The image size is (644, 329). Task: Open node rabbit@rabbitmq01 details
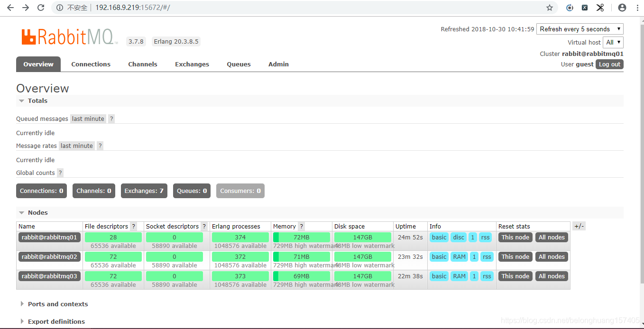click(x=50, y=237)
